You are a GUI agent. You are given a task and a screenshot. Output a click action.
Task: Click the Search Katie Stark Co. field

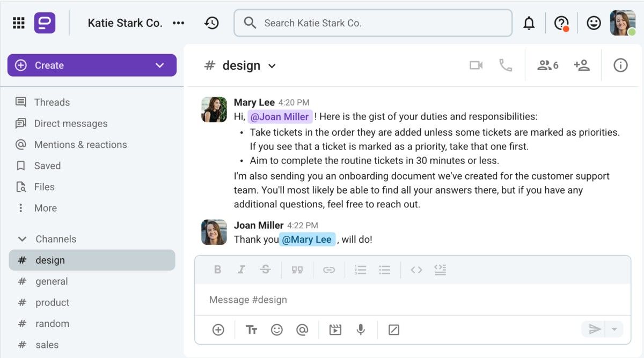click(373, 23)
